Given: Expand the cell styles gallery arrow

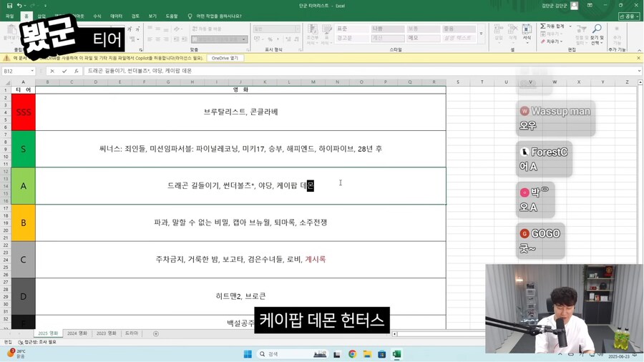Looking at the screenshot, I should (x=481, y=34).
